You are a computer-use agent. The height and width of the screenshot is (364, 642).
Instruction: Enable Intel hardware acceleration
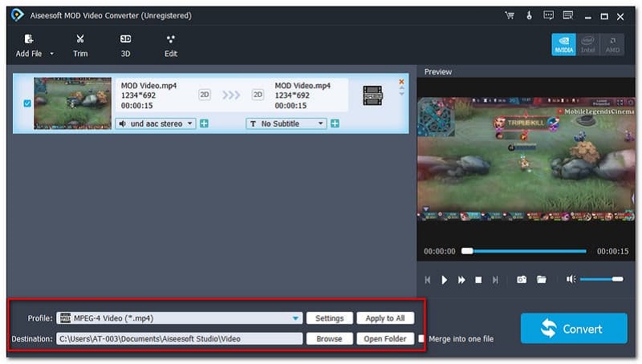[588, 45]
